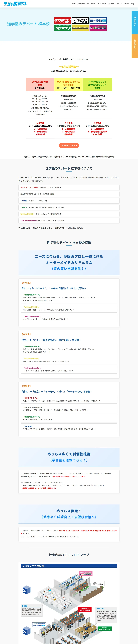138x644 pixels.
Task: Click 代ゼミサテライン予備校 list row
Action: (x=69, y=187)
